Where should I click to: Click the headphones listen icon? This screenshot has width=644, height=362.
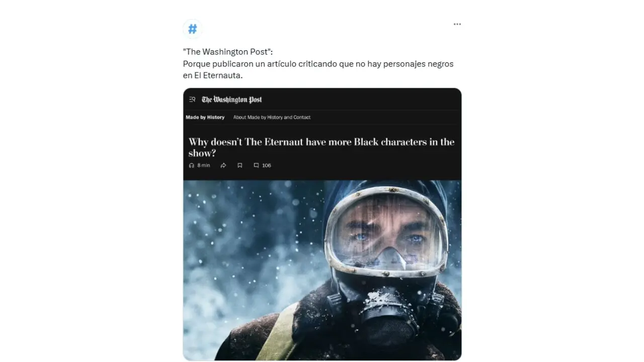(191, 165)
